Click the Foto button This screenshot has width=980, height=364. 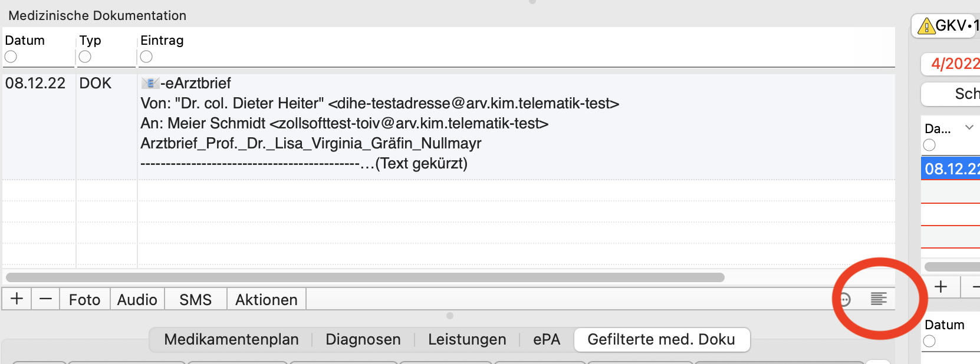(85, 299)
